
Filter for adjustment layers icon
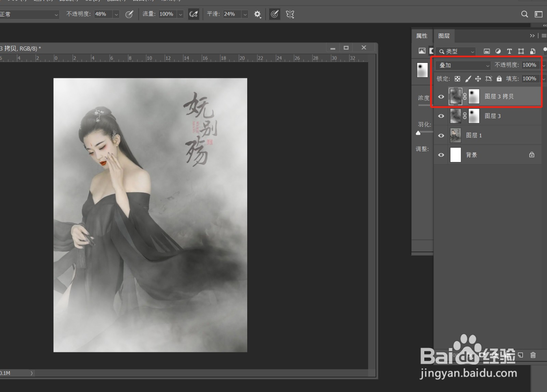(x=498, y=51)
